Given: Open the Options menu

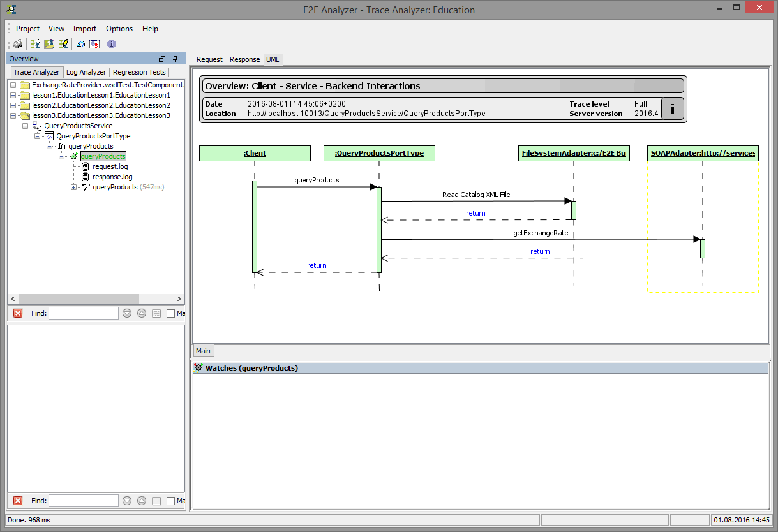Looking at the screenshot, I should 119,29.
